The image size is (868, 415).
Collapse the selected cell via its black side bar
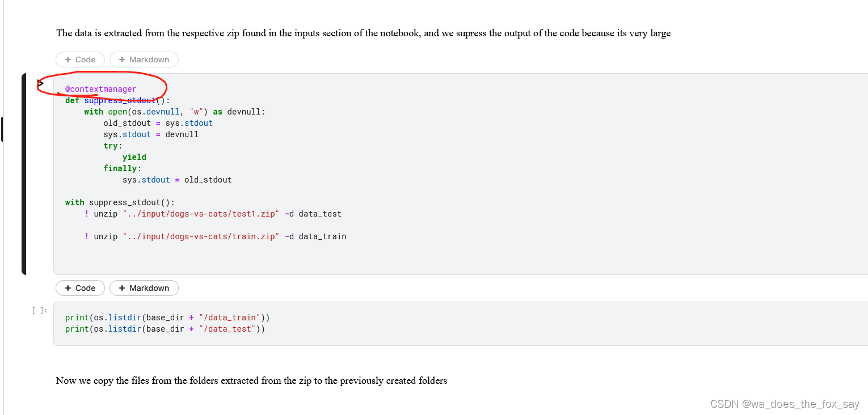click(24, 174)
